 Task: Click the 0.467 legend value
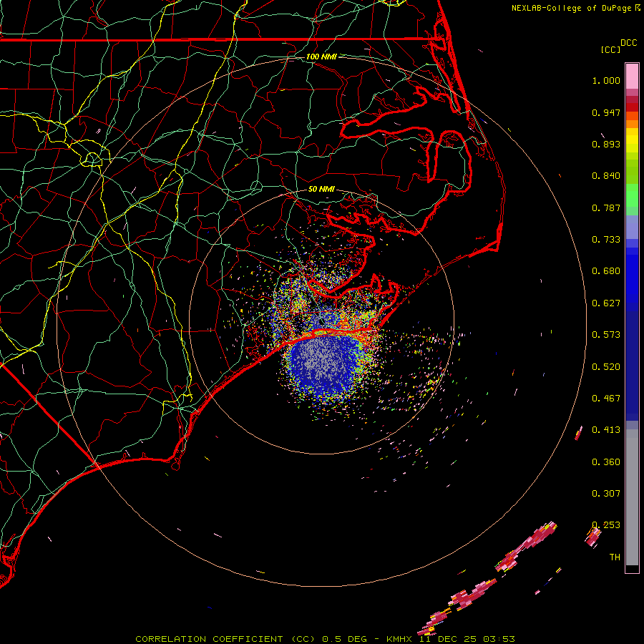tap(606, 399)
